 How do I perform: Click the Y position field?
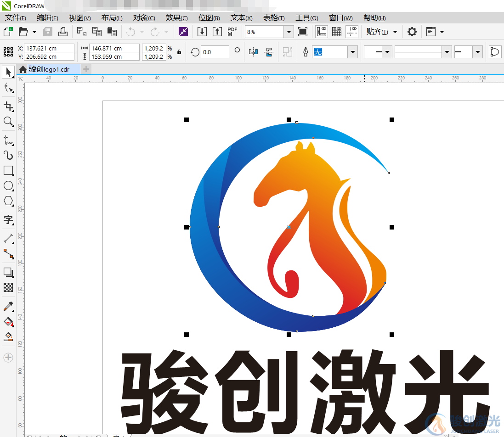coord(49,56)
